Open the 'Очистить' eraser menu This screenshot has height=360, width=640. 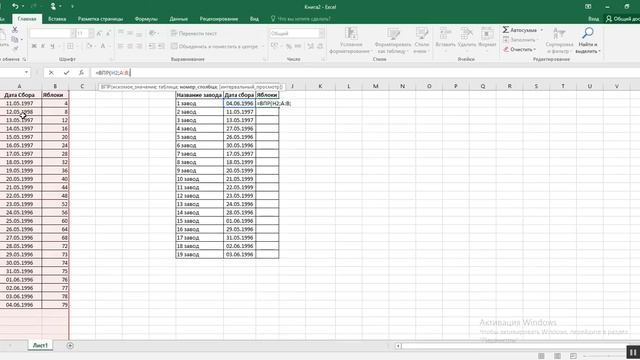click(519, 49)
